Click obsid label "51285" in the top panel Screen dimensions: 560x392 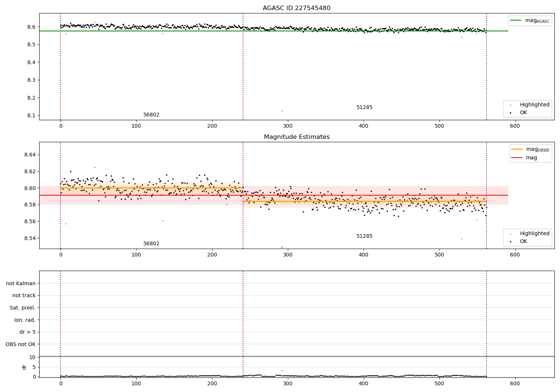364,108
